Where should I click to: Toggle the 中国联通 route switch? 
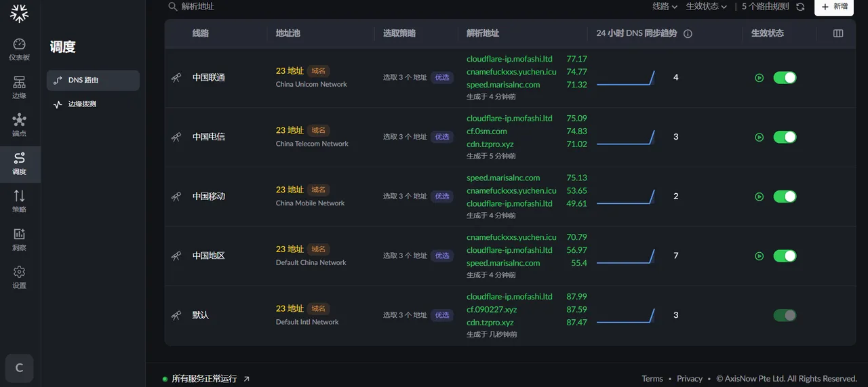point(785,78)
